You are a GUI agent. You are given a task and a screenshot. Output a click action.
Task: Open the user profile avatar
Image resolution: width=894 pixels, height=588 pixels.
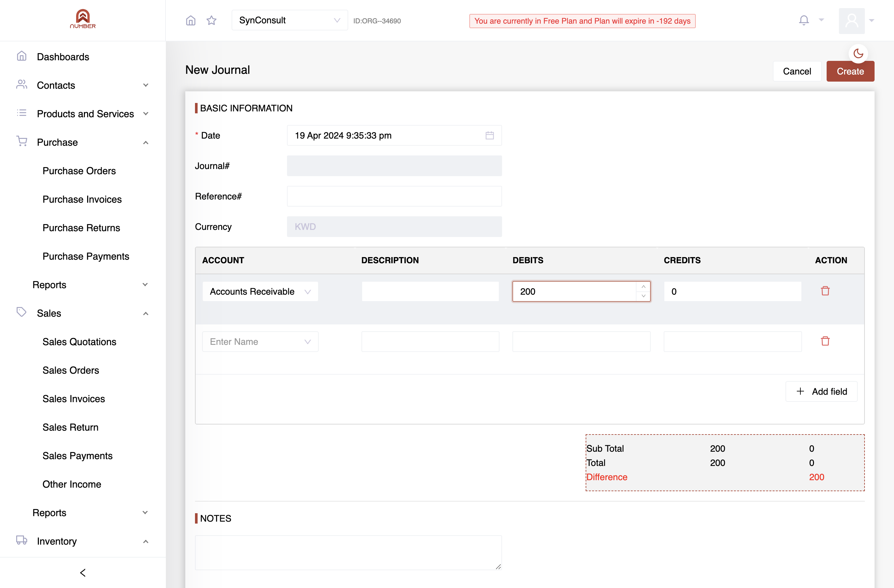point(852,21)
